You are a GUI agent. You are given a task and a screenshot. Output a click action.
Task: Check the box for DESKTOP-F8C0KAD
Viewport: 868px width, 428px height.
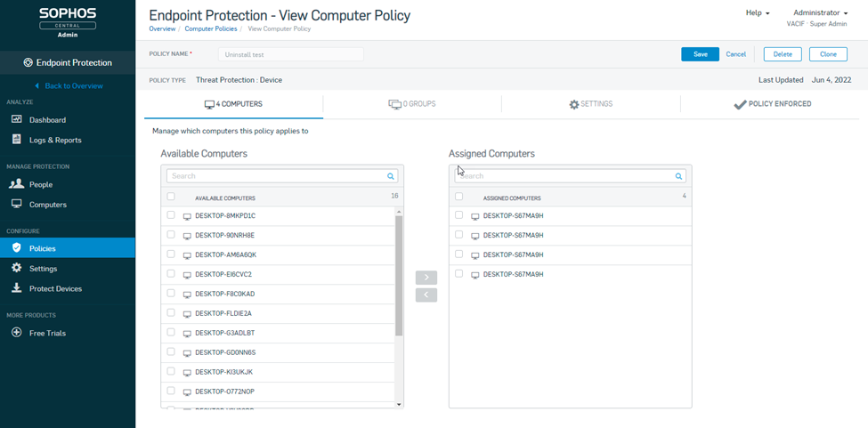click(x=171, y=293)
